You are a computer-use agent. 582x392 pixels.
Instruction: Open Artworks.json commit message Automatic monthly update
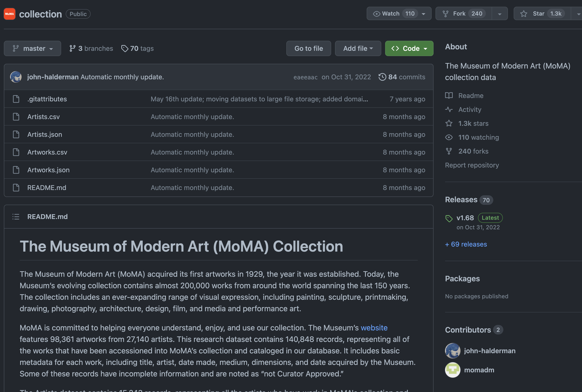tap(192, 170)
